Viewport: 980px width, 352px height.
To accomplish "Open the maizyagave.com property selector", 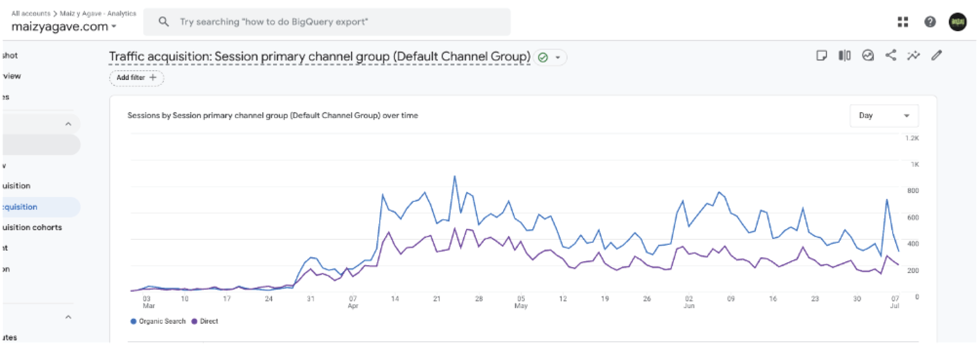I will (x=63, y=27).
